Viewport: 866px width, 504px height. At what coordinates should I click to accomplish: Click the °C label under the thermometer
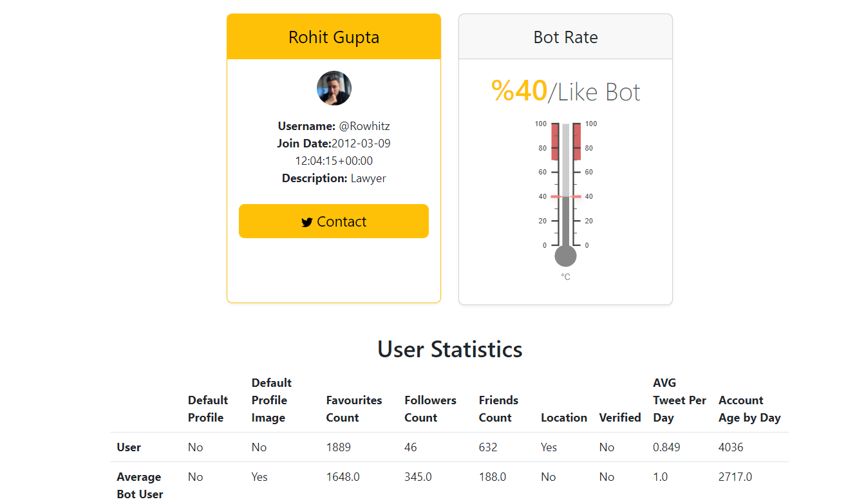coord(565,275)
